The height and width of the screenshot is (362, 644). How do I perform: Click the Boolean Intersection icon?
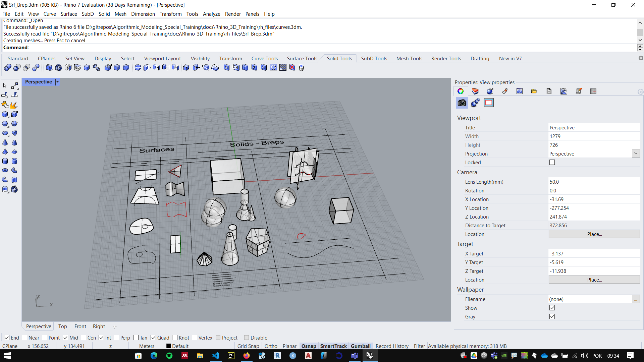tap(26, 68)
